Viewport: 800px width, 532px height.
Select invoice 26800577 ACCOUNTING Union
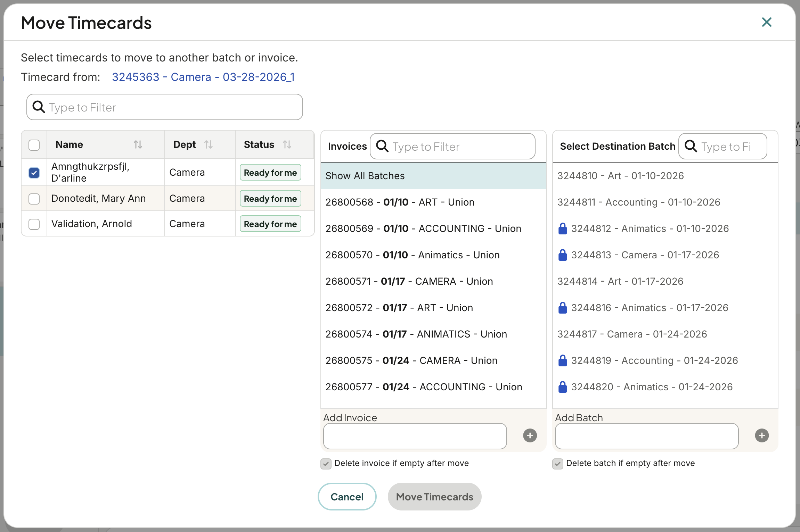pyautogui.click(x=433, y=387)
